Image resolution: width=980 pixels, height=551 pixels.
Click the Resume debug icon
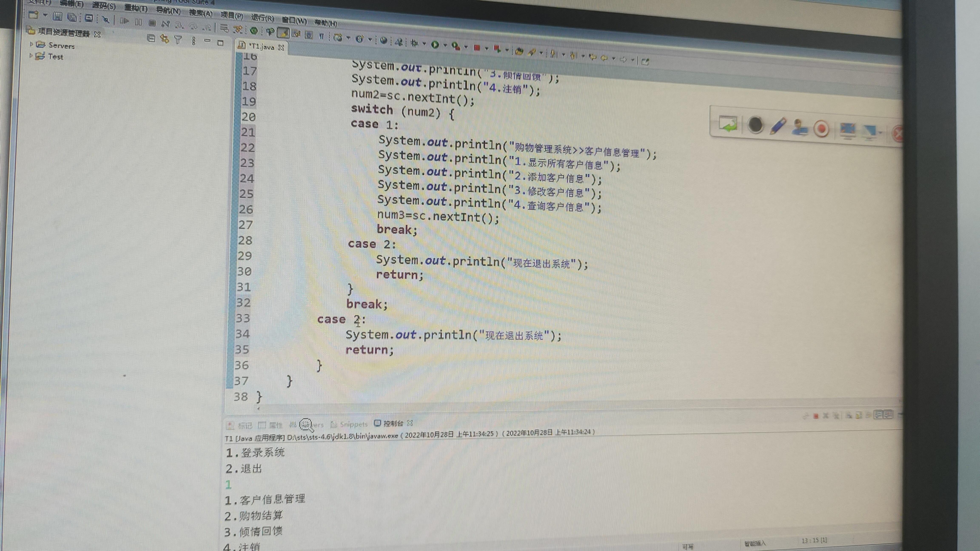[x=125, y=21]
